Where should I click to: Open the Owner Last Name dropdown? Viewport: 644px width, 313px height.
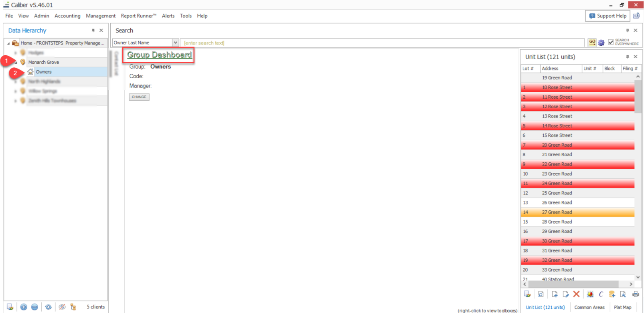[175, 42]
